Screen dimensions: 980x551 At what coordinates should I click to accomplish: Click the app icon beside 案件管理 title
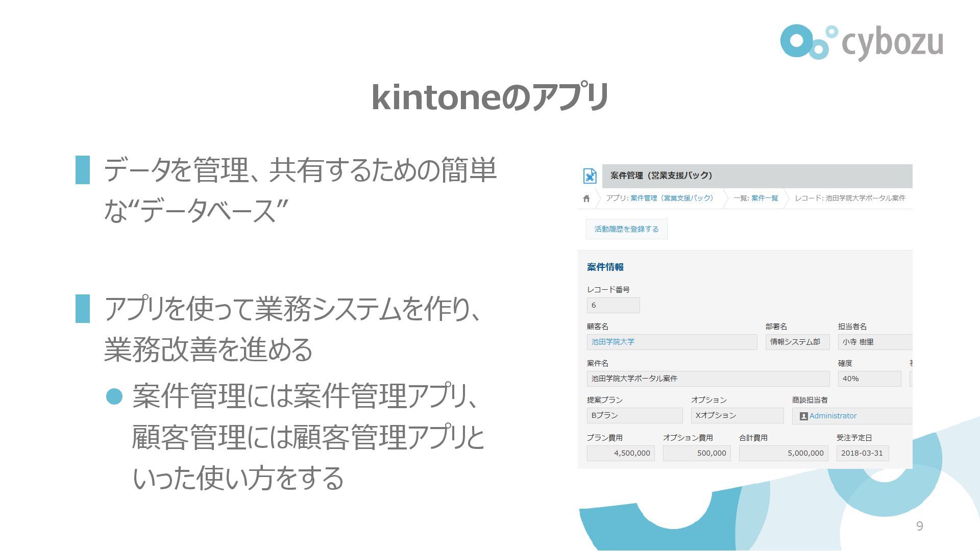tap(590, 176)
